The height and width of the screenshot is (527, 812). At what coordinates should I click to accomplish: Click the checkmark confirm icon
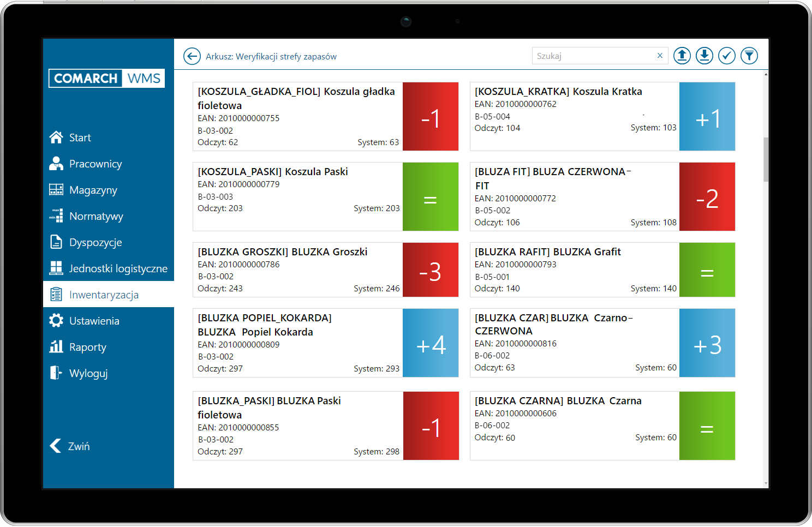pos(726,56)
